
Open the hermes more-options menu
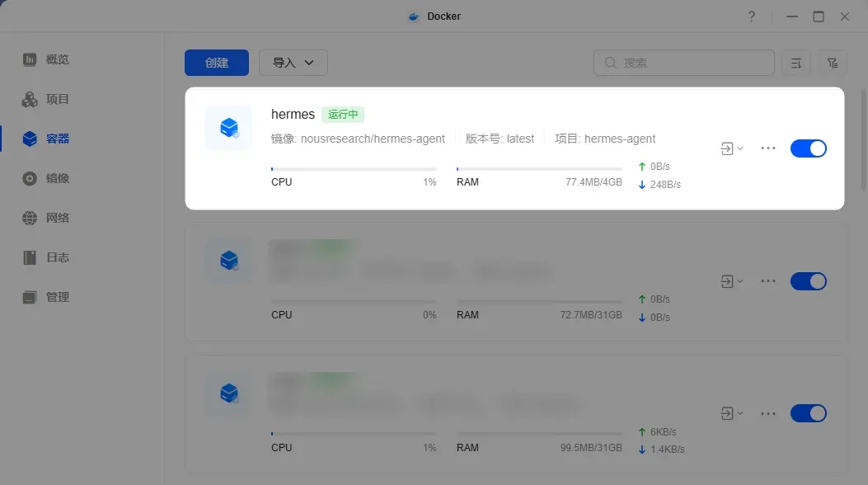(x=768, y=148)
